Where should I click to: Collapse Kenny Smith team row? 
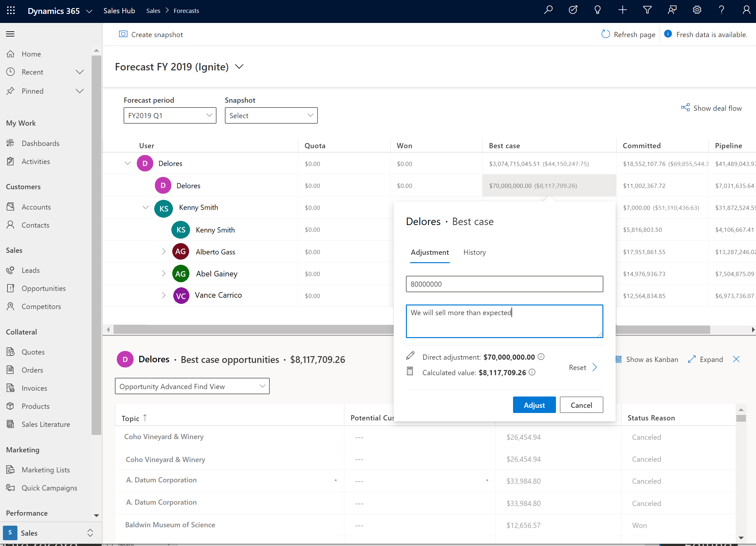pos(145,207)
